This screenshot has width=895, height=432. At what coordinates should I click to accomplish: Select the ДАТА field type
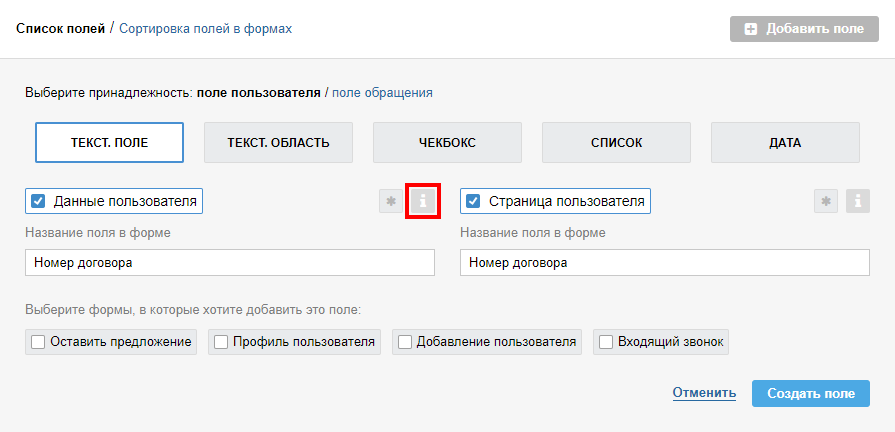785,143
